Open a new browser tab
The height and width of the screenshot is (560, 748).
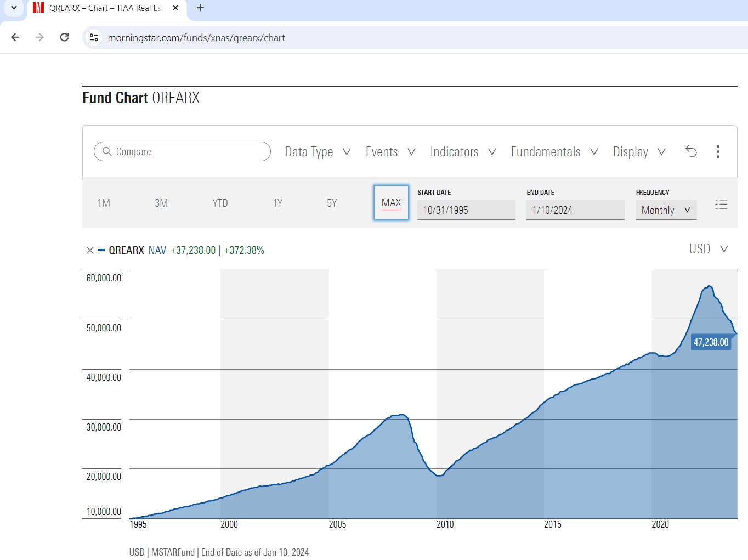click(200, 8)
